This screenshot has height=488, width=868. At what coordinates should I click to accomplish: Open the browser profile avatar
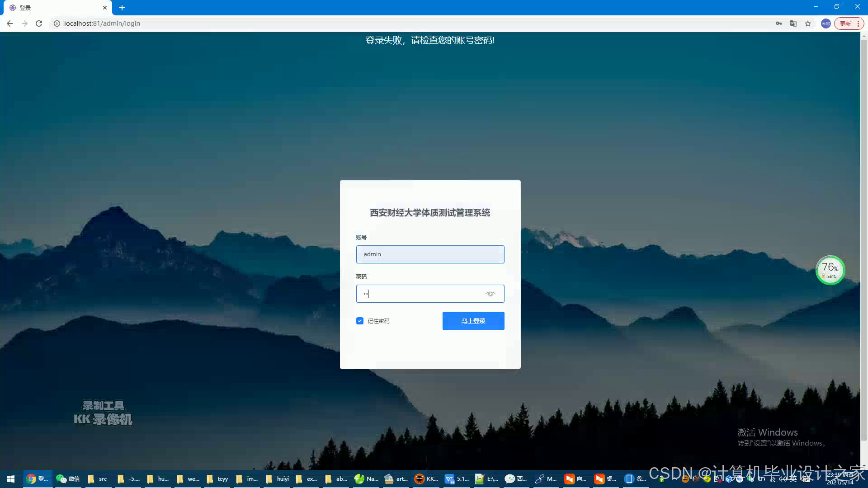point(826,23)
